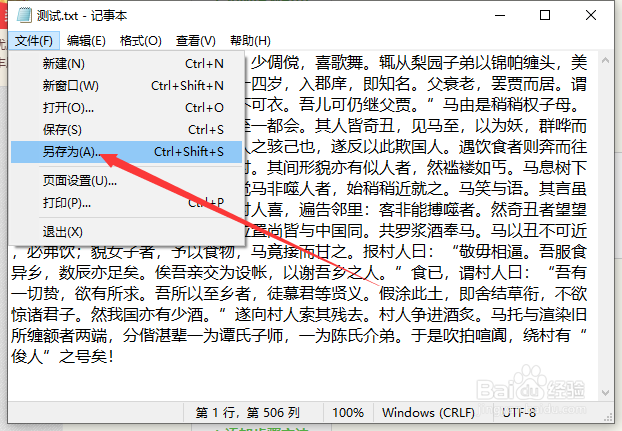622x431 pixels.
Task: Click the text 罢贾而居 in the editor
Action: pos(522,84)
